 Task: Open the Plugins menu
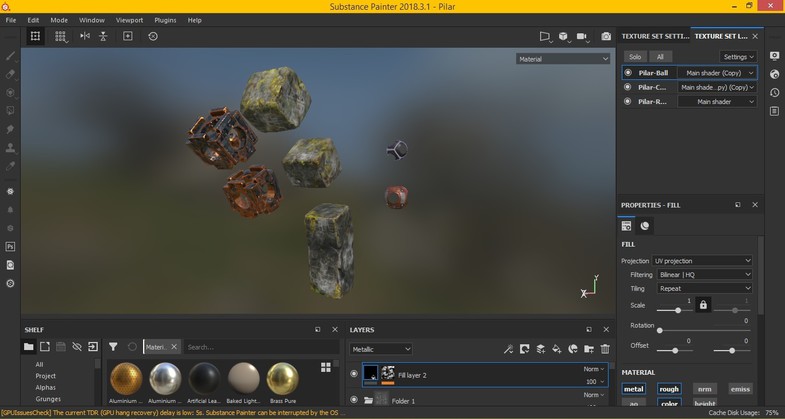[165, 20]
